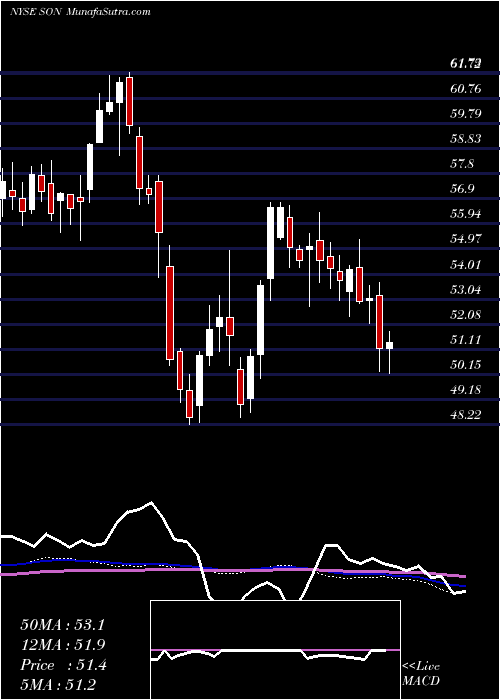Select the 57.8 price axis label
500x700 pixels.
click(x=462, y=164)
